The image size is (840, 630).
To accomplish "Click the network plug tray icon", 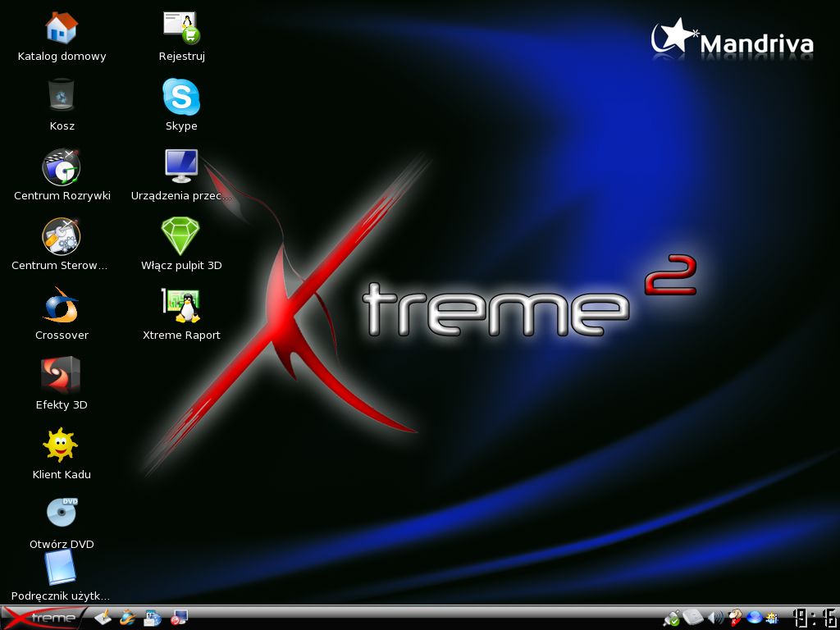I will click(x=671, y=619).
